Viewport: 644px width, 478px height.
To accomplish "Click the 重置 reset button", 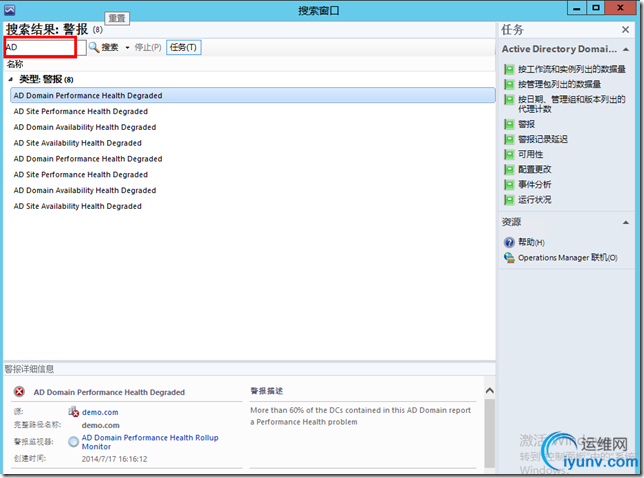I will pos(117,18).
